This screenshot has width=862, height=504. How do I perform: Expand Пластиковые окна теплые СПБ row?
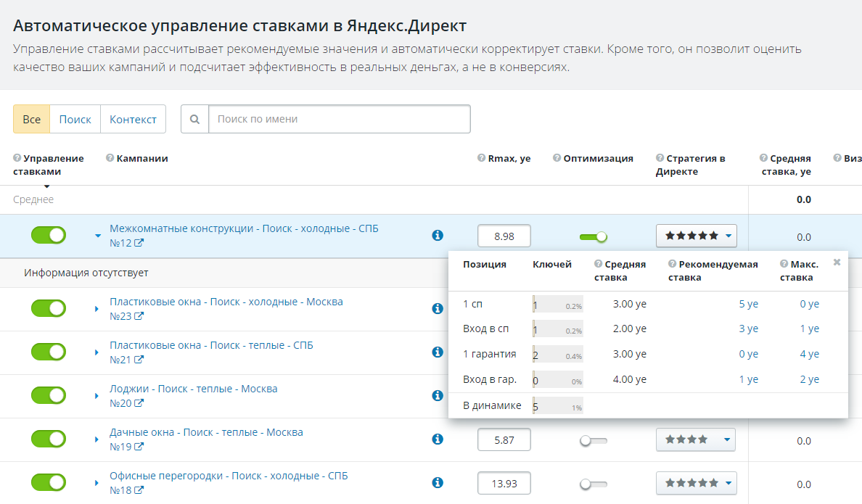[97, 352]
